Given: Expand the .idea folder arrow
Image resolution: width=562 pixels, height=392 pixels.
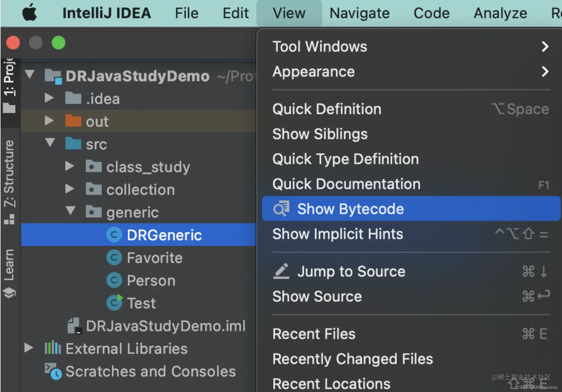Looking at the screenshot, I should (49, 98).
